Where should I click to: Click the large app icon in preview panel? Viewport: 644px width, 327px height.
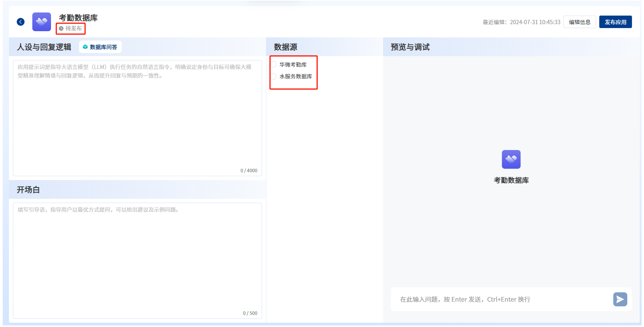click(511, 159)
